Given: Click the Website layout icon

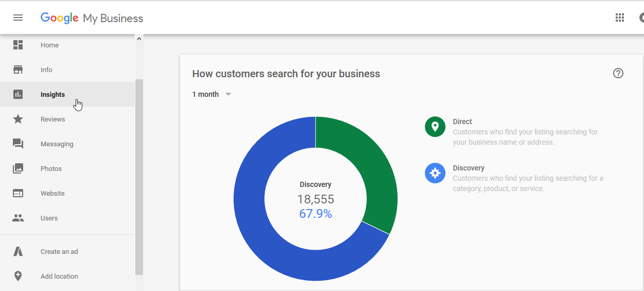Looking at the screenshot, I should click(x=18, y=193).
